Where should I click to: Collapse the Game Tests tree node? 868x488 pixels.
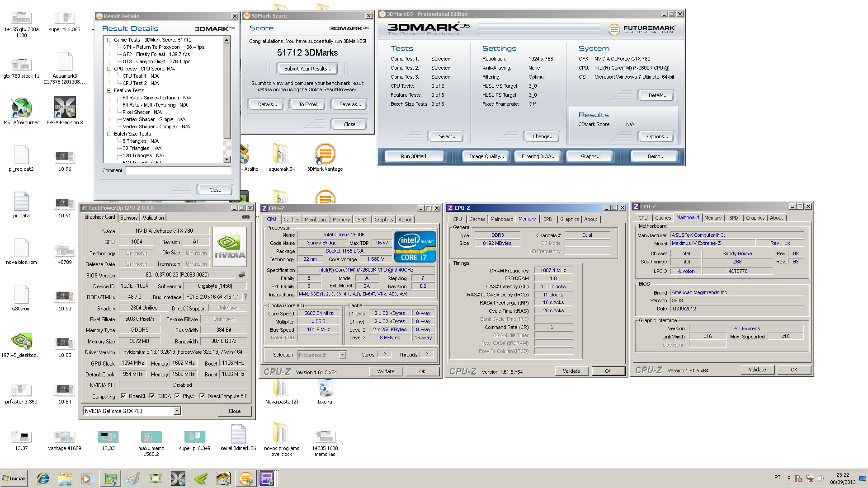pyautogui.click(x=109, y=40)
